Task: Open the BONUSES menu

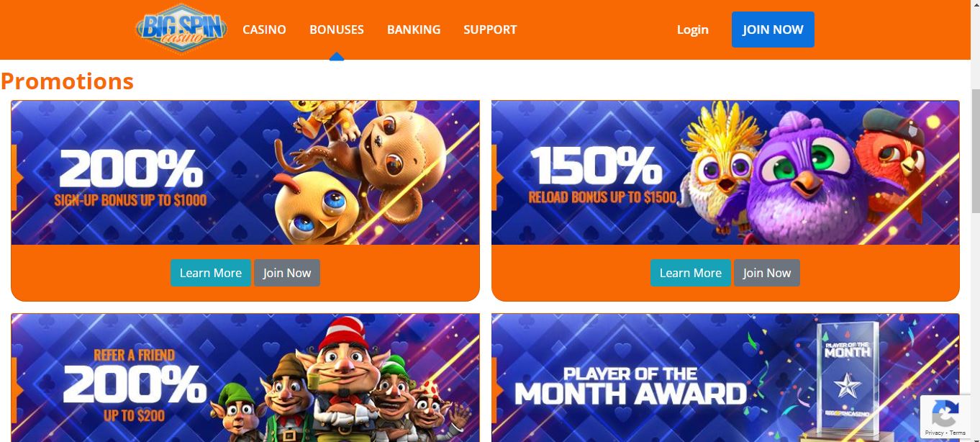Action: [x=336, y=30]
